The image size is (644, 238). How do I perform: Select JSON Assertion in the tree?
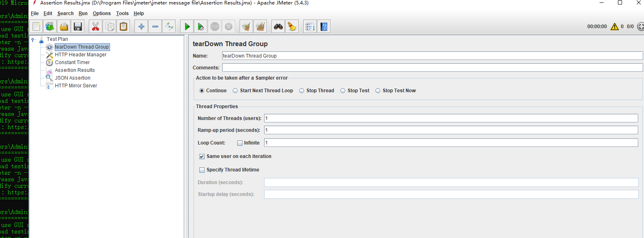pos(73,78)
